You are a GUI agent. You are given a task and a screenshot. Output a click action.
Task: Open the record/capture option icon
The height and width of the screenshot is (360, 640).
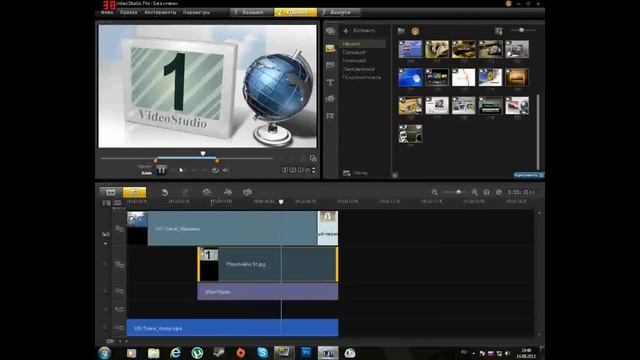click(x=207, y=192)
